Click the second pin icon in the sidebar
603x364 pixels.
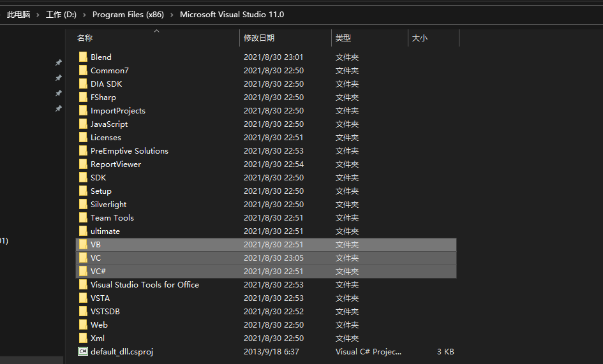pyautogui.click(x=59, y=78)
